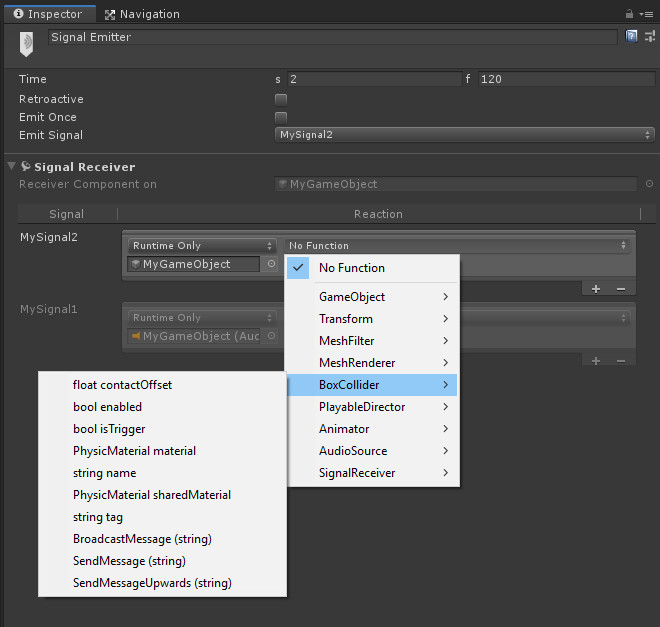Click the Time seconds input field

pyautogui.click(x=374, y=79)
